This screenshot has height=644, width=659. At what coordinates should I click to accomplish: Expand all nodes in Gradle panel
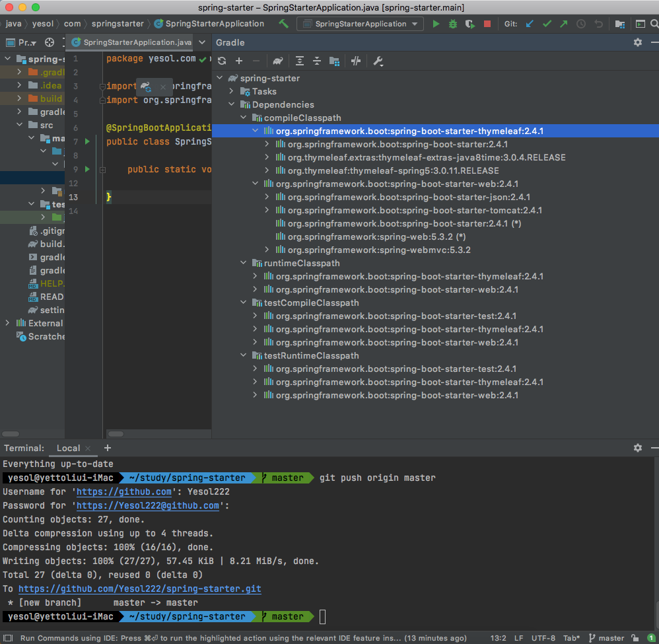pyautogui.click(x=300, y=61)
